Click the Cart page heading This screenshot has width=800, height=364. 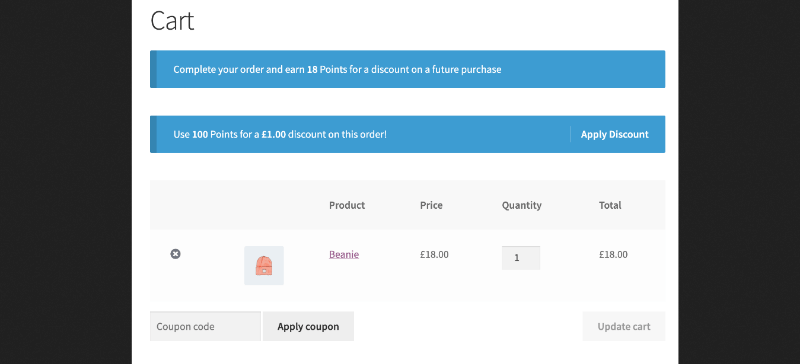pyautogui.click(x=172, y=21)
